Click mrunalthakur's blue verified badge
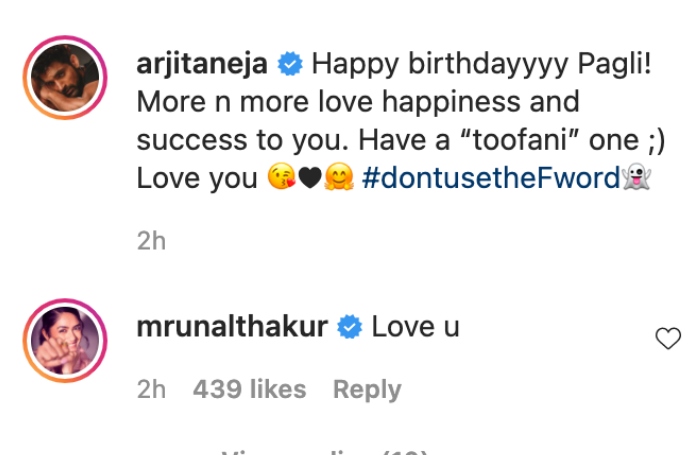Image resolution: width=700 pixels, height=455 pixels. [x=349, y=327]
